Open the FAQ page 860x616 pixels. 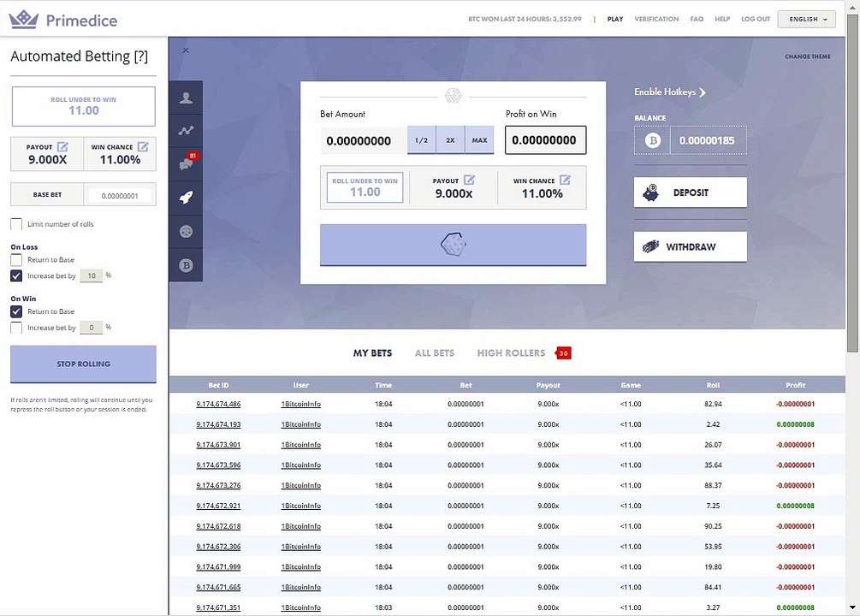[x=697, y=19]
